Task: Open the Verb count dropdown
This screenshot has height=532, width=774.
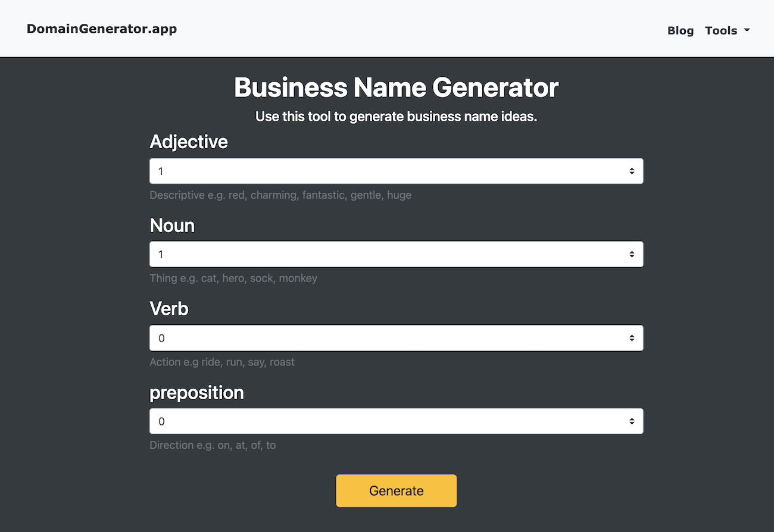Action: [396, 337]
